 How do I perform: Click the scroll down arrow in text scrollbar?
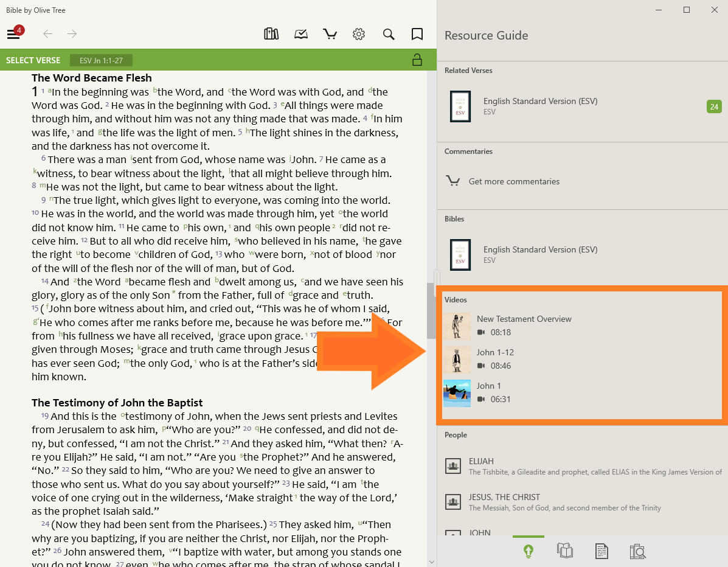point(431,562)
